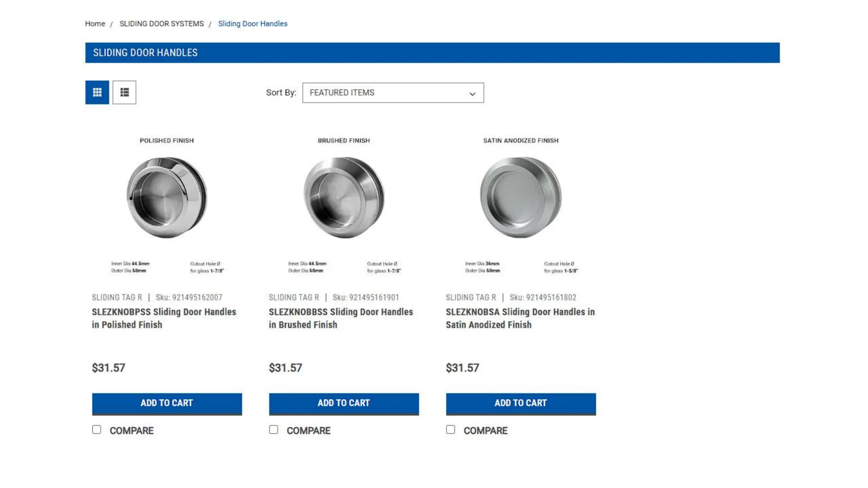Check Compare for SLEZKNOBBSS Brushed handle
Screen dimensions: 868x488
tap(274, 430)
